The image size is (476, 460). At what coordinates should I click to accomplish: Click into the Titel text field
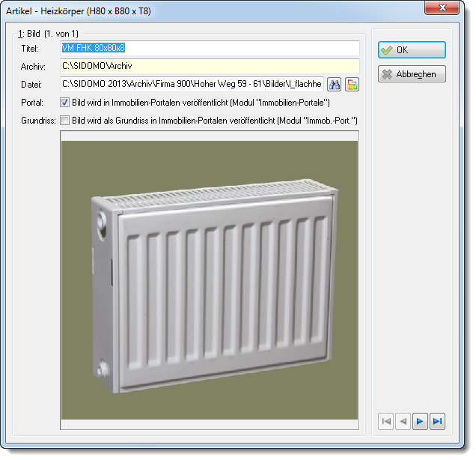click(210, 48)
